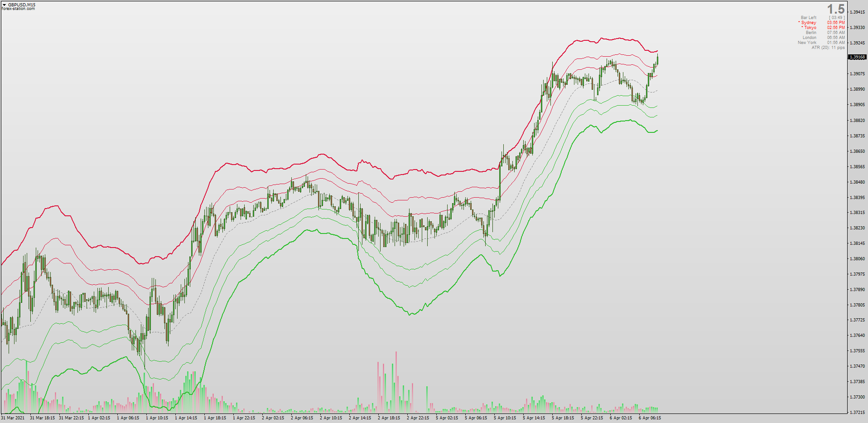The height and width of the screenshot is (423, 868).
Task: Open the chart menu triangle beside GBPUSD,M15
Action: click(x=4, y=5)
